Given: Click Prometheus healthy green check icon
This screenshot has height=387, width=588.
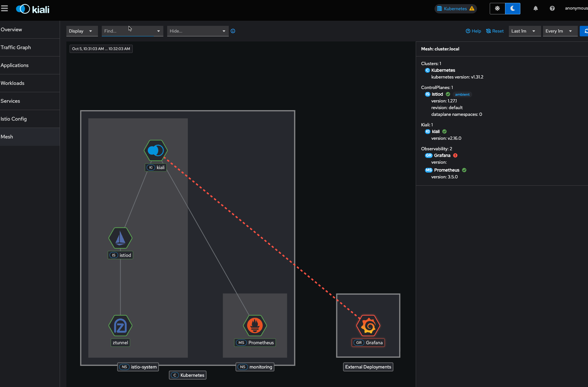Looking at the screenshot, I should [464, 170].
